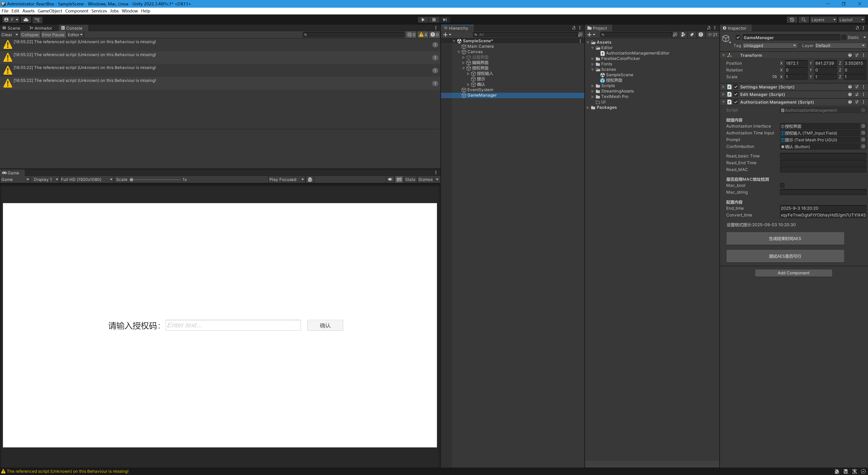Click search by type icon in Project
This screenshot has height=475, width=868.
(683, 35)
